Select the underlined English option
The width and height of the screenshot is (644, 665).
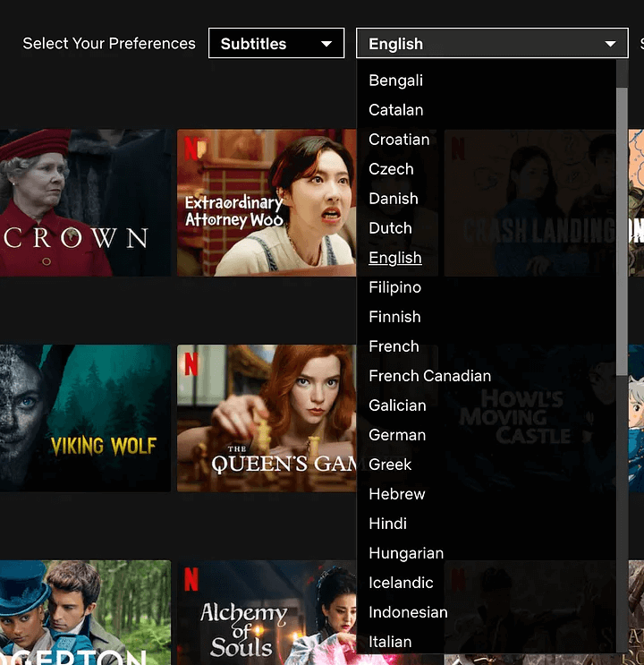(x=395, y=258)
